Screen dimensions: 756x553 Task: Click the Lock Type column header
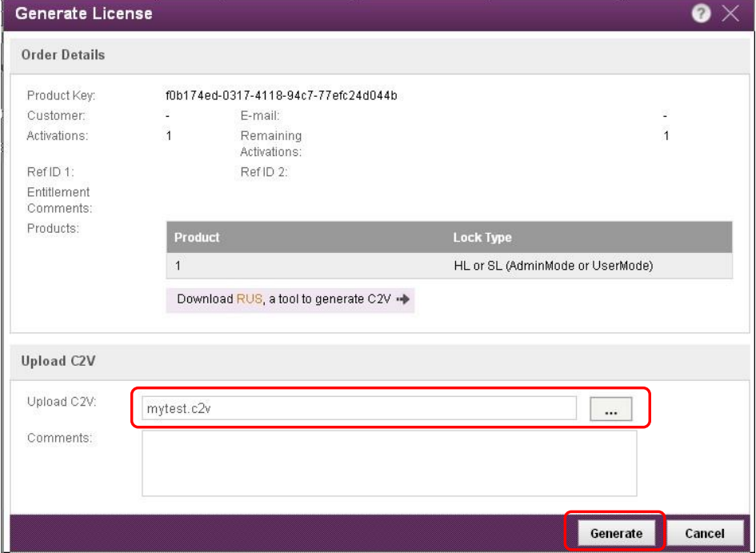(482, 238)
